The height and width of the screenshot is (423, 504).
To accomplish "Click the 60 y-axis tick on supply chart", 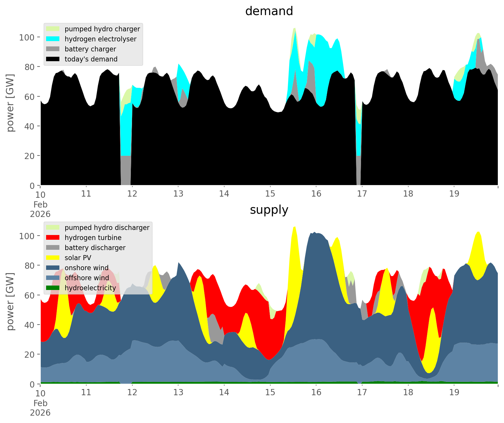I will 30,295.
